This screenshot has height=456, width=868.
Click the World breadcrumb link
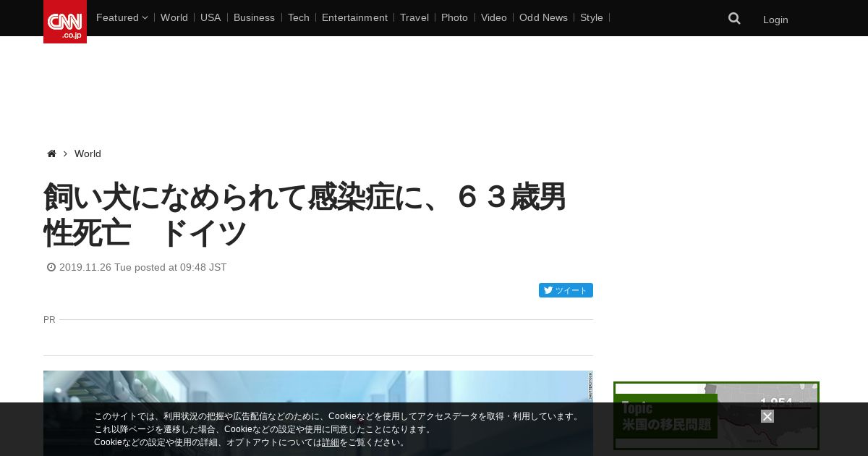point(88,153)
